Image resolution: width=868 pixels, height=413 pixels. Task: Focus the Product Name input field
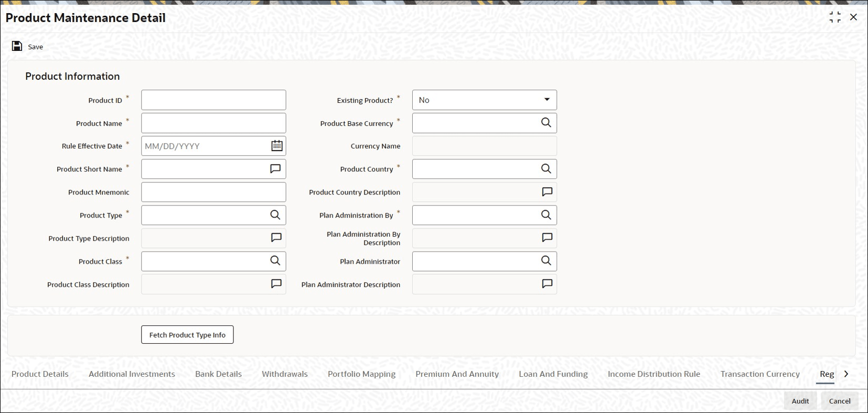213,123
